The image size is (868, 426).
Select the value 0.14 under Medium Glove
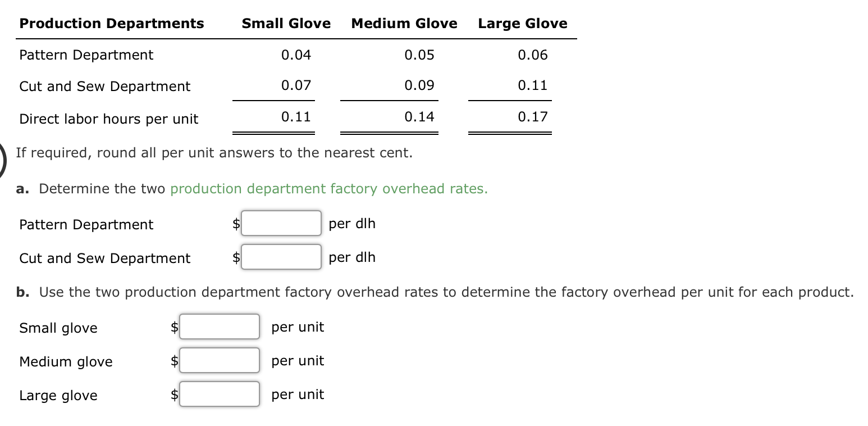coord(419,116)
